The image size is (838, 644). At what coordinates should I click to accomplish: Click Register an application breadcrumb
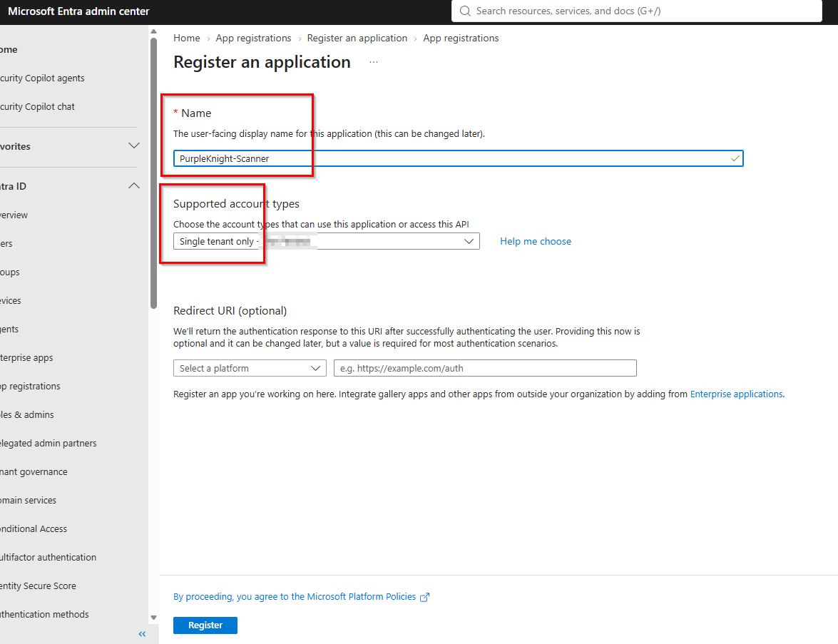357,38
